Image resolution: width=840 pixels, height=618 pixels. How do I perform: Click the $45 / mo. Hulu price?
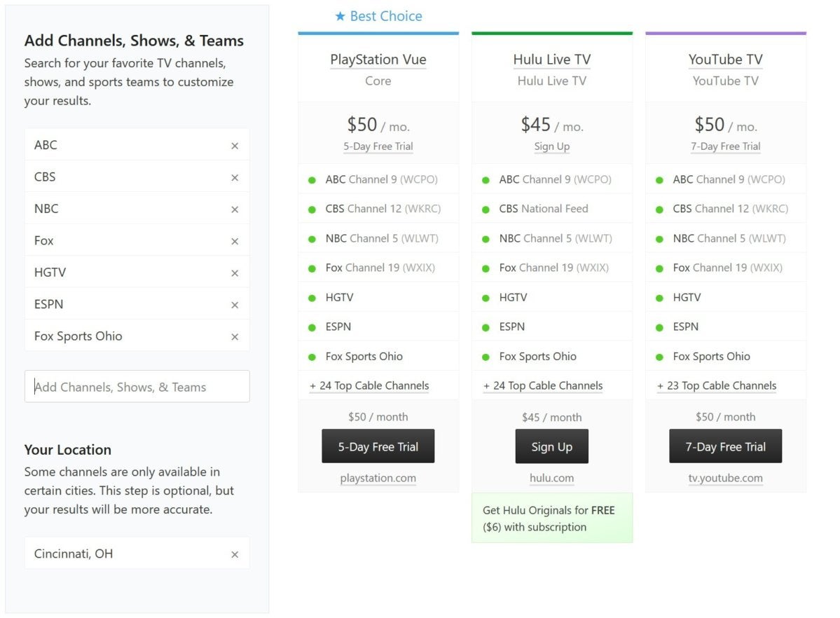coord(552,125)
